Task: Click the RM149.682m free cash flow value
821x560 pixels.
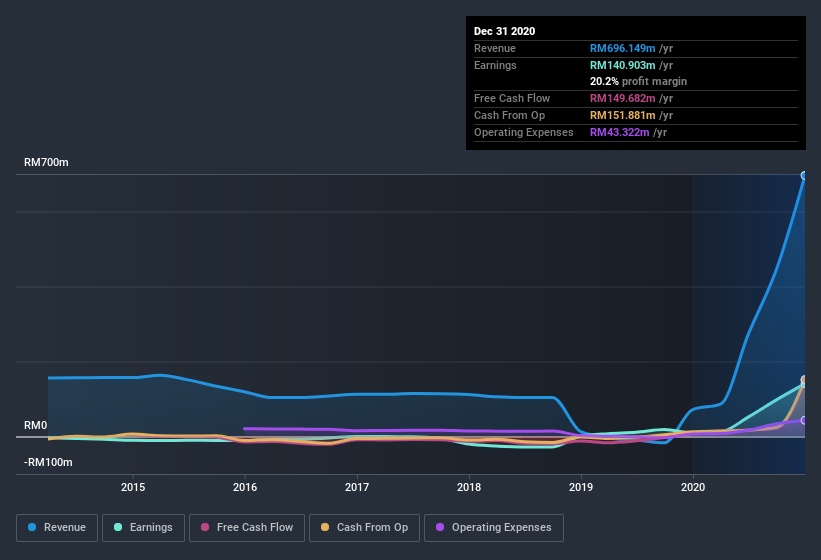Action: [x=622, y=98]
